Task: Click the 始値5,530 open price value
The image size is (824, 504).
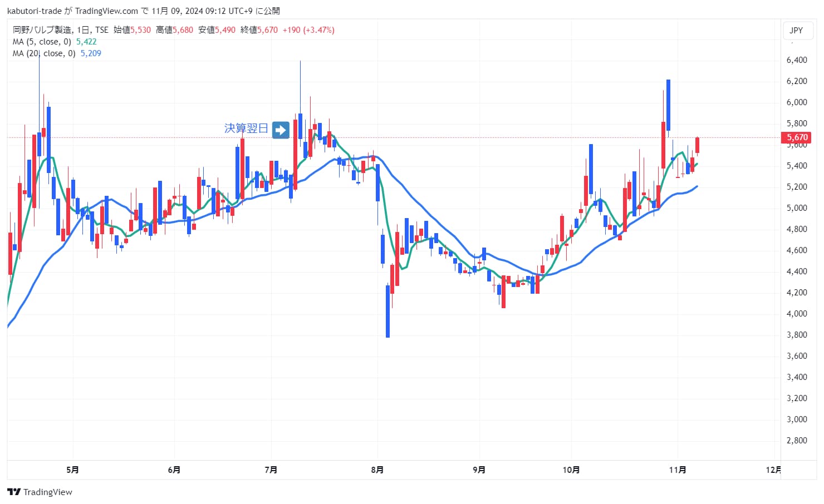Action: (133, 30)
